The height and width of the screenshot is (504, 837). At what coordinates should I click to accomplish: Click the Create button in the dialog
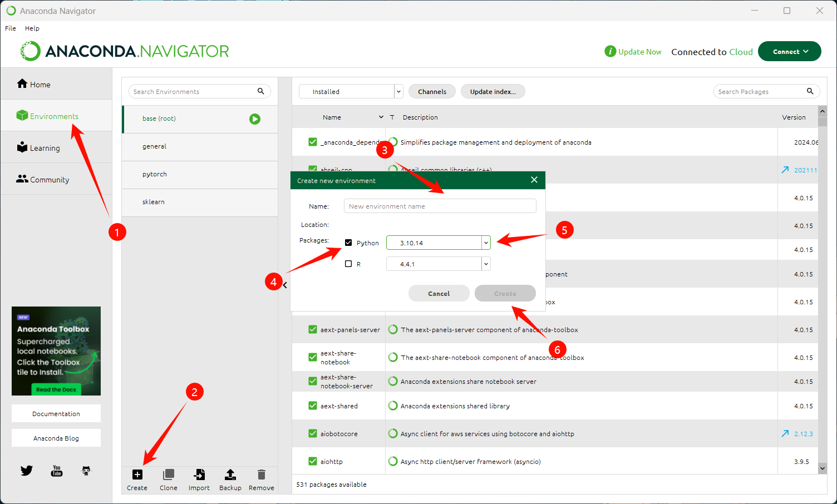click(x=505, y=293)
